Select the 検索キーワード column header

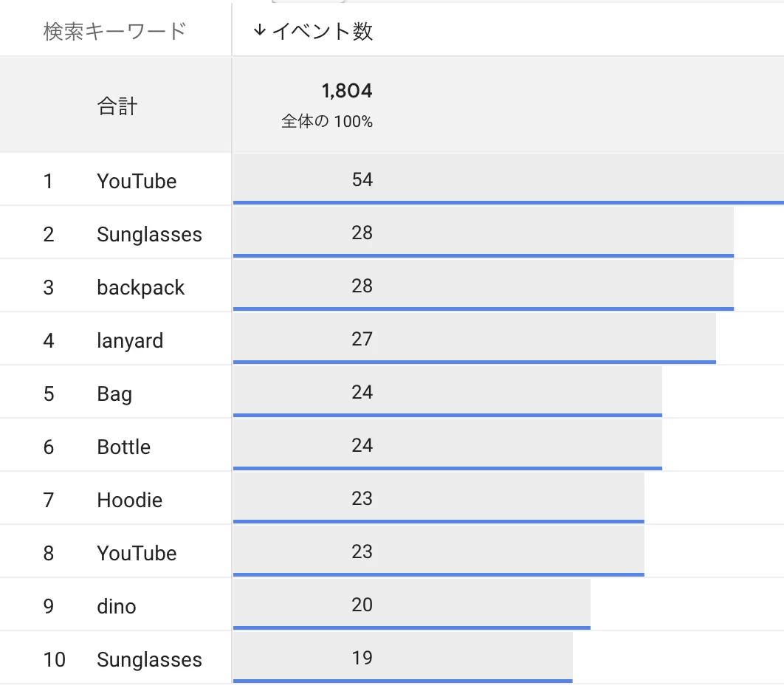(x=114, y=32)
